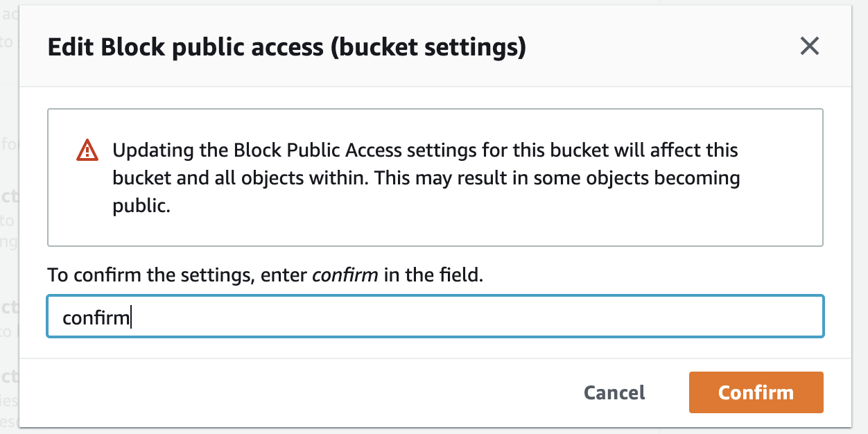Close the Edit Block public access dialog

pyautogui.click(x=809, y=46)
